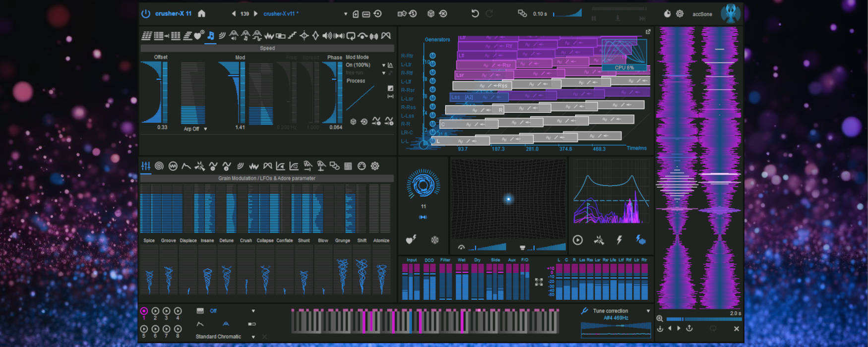Click the crosshair target tab icon
This screenshot has width=868, height=347.
304,36
